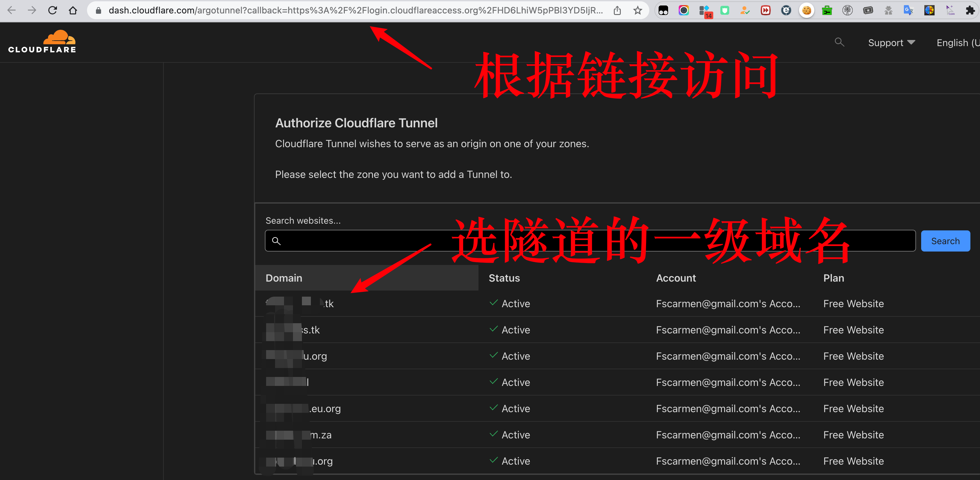Open Google Translate extension
980x480 pixels.
[x=908, y=10]
